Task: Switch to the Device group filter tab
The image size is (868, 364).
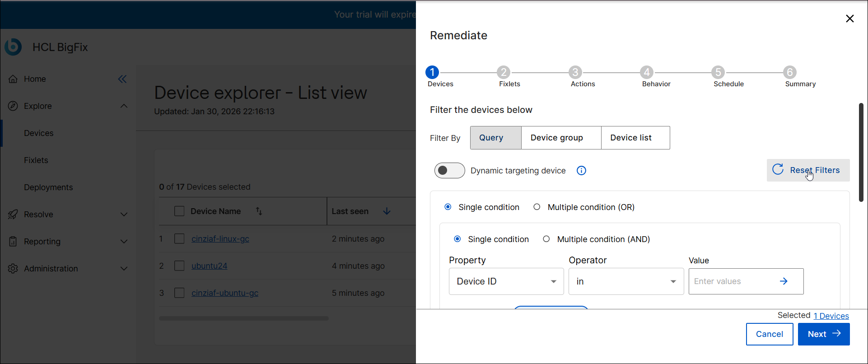Action: pos(556,138)
